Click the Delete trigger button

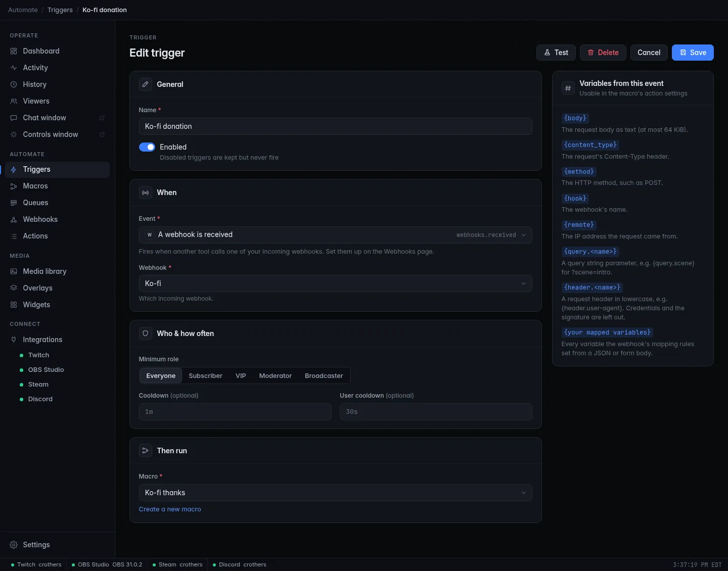coord(603,53)
